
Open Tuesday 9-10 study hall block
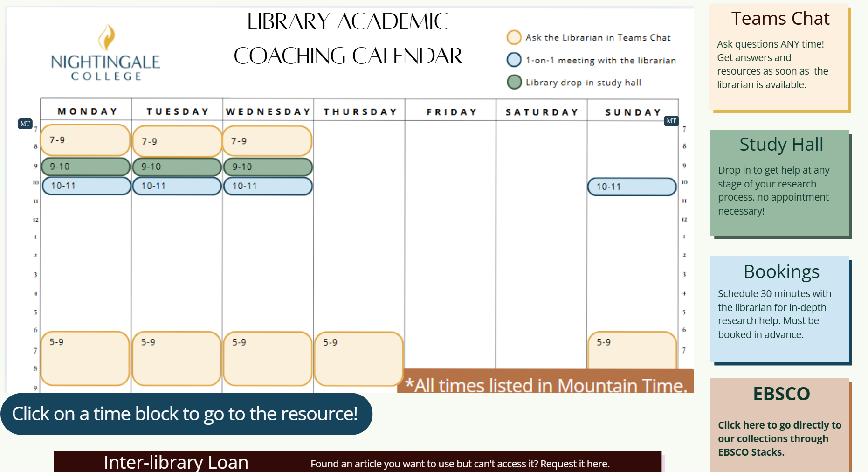pos(177,167)
